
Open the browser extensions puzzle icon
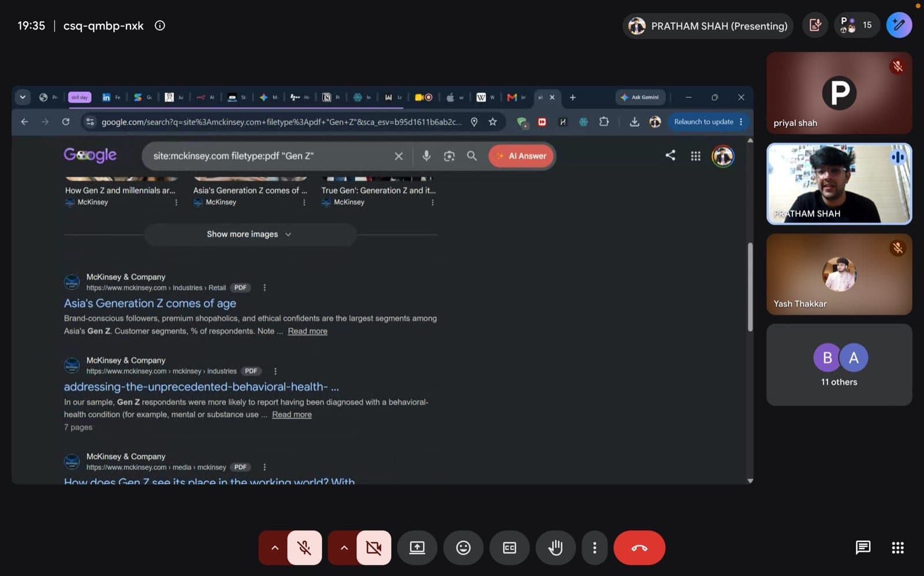(604, 122)
